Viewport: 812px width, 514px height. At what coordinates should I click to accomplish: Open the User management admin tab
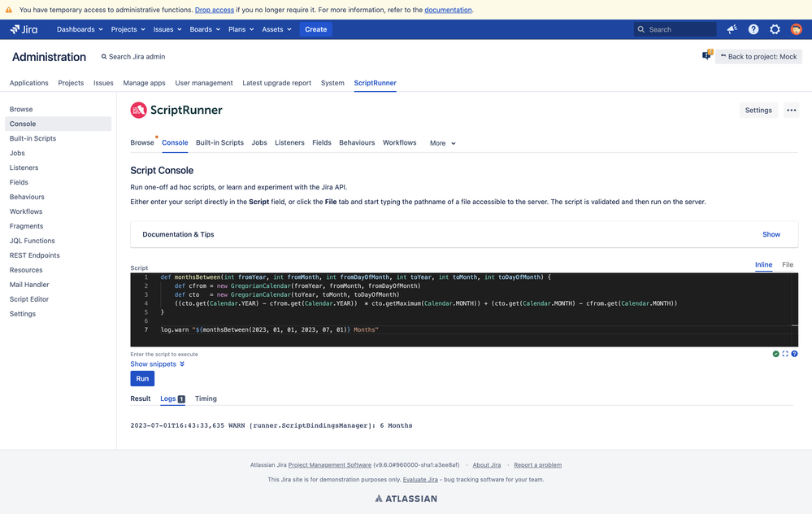(x=204, y=83)
